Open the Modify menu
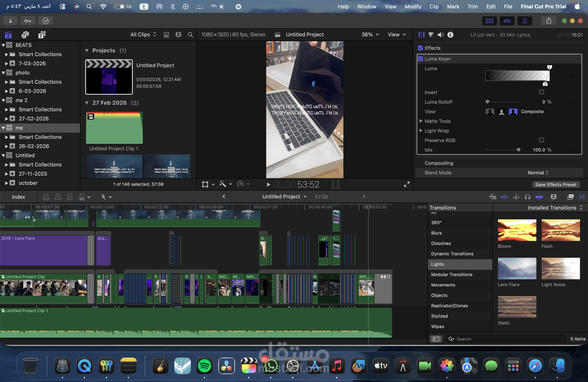Screen dimensions: 588x382 coord(413,7)
